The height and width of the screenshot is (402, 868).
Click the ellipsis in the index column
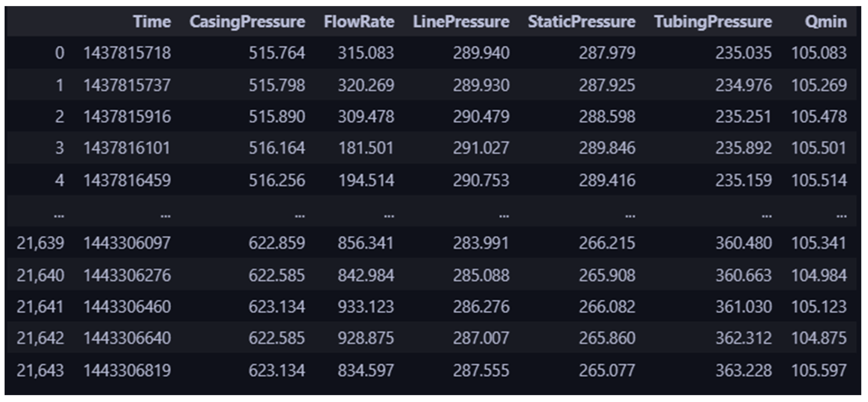click(x=59, y=216)
